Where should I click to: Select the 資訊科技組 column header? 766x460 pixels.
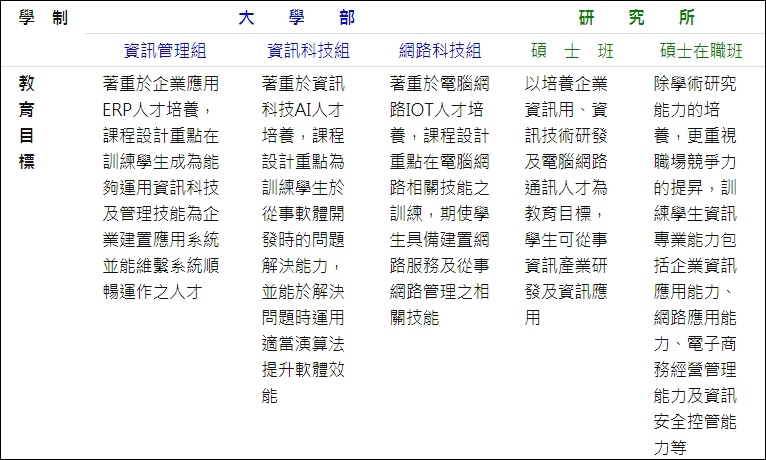308,51
